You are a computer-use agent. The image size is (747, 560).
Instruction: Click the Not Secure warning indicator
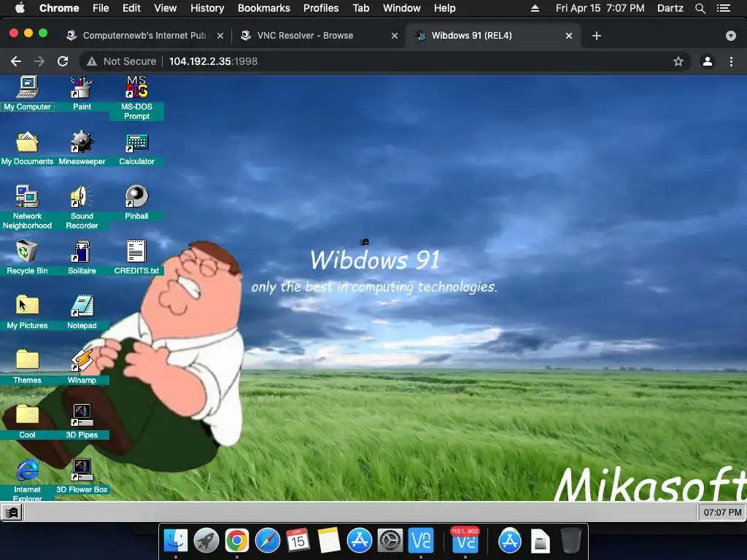point(122,61)
